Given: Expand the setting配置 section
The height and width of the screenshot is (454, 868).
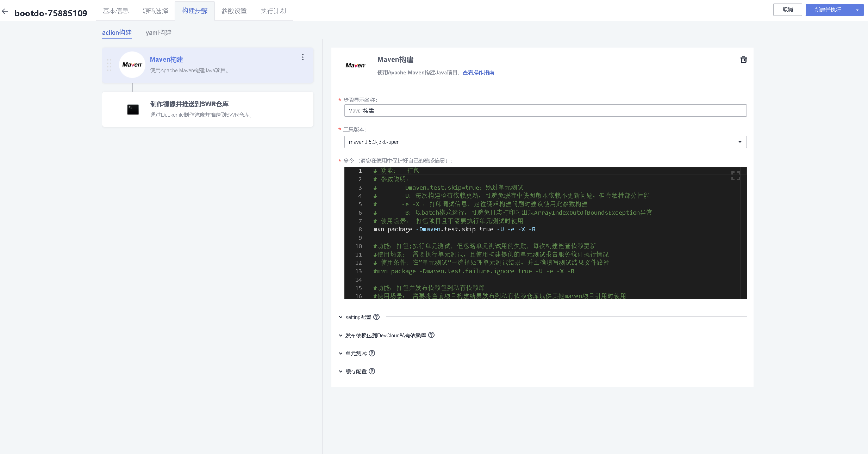Looking at the screenshot, I should click(x=341, y=317).
